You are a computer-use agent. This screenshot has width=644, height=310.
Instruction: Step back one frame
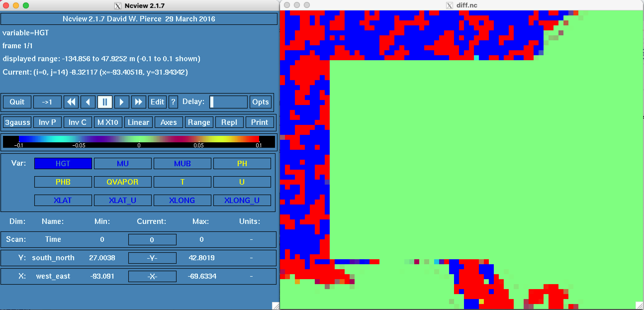coord(88,102)
